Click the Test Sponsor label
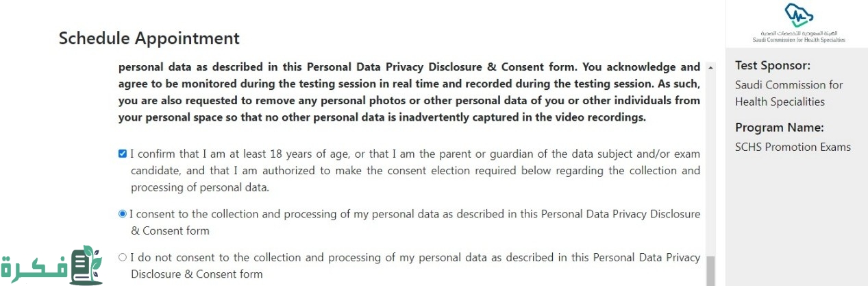The image size is (868, 286). tap(772, 66)
